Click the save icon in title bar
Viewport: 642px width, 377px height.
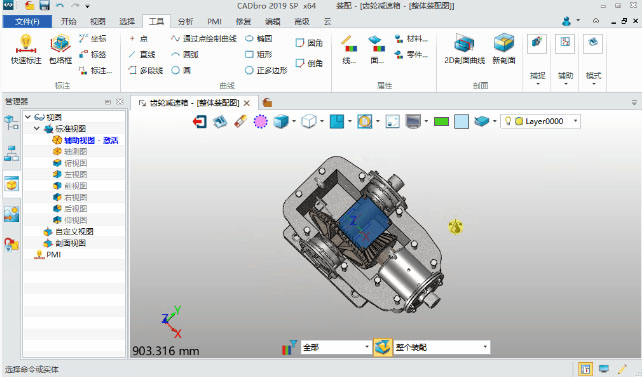44,6
